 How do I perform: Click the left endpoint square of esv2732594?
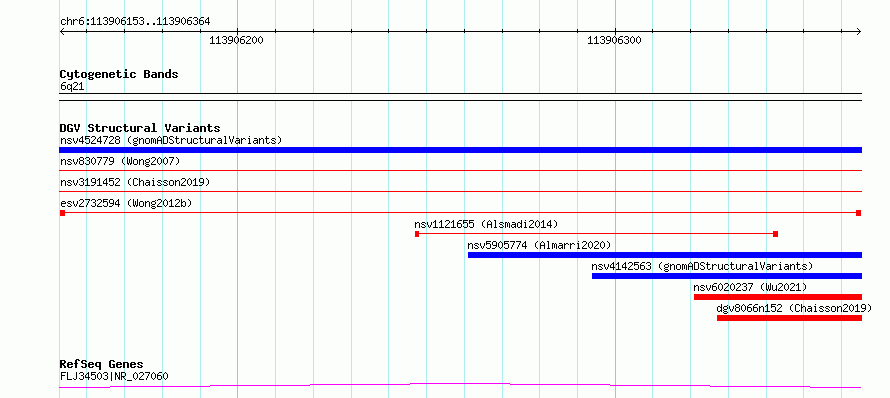click(x=62, y=213)
